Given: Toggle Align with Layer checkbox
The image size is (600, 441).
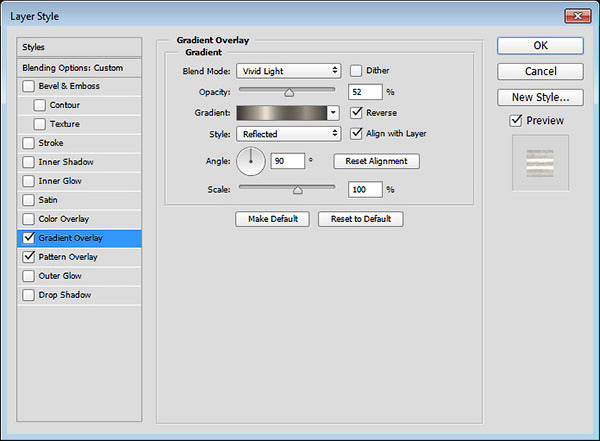Looking at the screenshot, I should coord(356,134).
